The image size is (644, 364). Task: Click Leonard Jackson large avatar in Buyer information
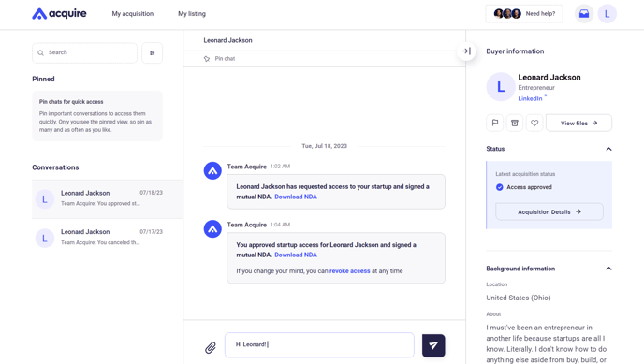point(501,87)
